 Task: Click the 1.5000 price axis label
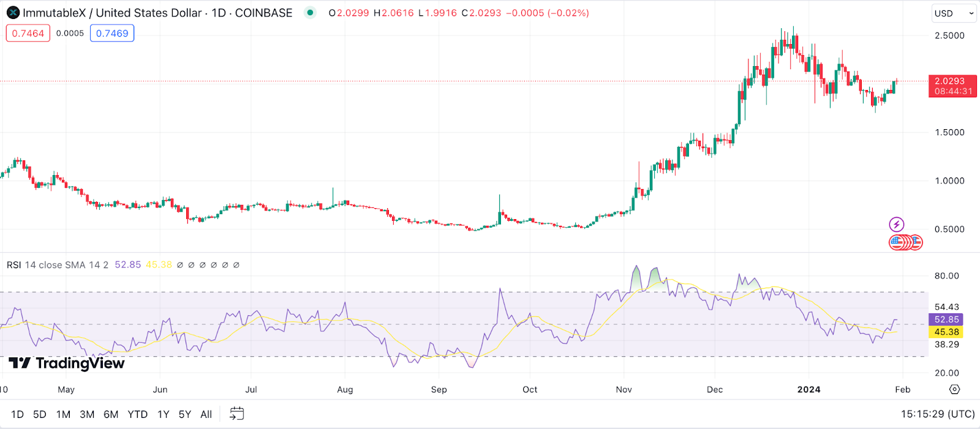click(x=949, y=132)
